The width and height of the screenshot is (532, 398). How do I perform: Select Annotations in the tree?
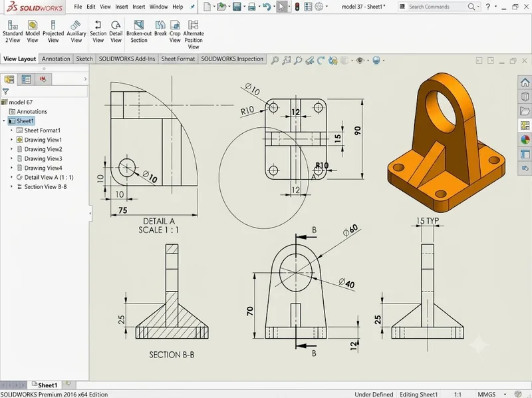pos(28,111)
